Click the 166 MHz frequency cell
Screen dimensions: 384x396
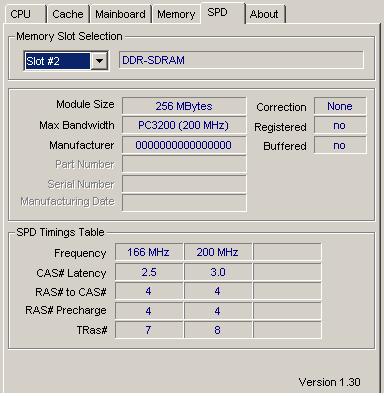coord(149,252)
